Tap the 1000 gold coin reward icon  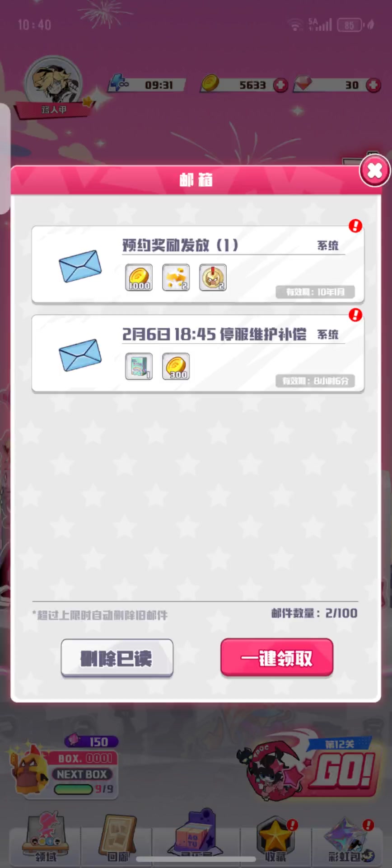coord(139,278)
